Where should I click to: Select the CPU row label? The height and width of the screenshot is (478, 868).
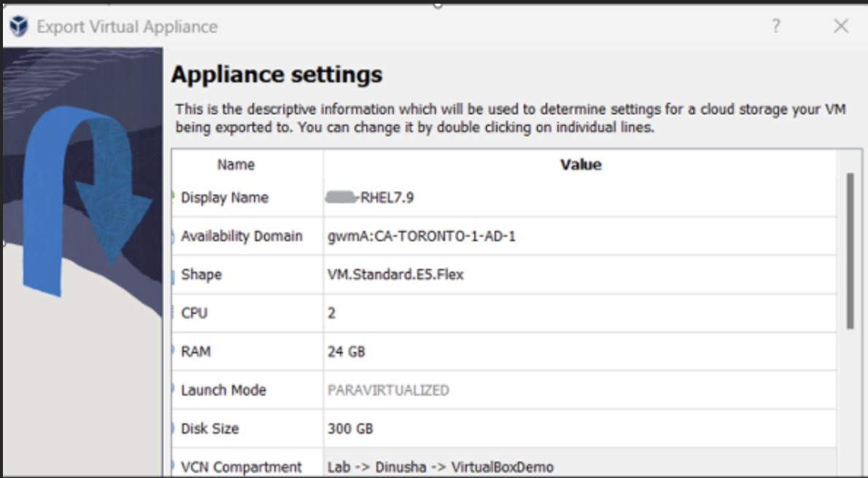click(194, 313)
